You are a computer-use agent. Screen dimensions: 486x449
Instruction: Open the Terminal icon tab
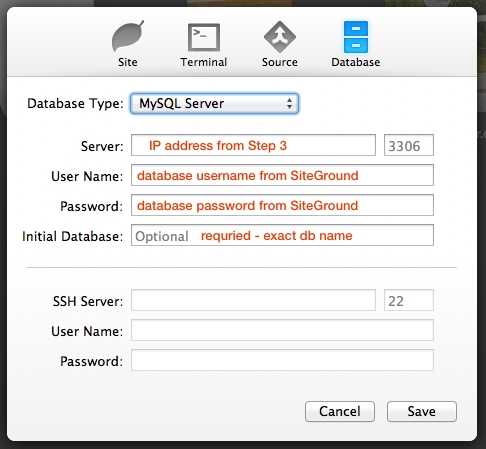204,37
